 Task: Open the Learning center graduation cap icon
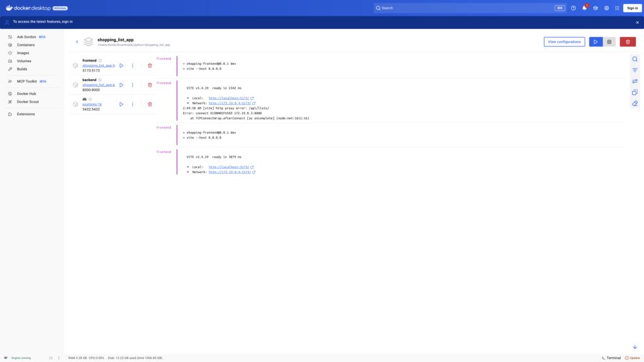coord(596,8)
